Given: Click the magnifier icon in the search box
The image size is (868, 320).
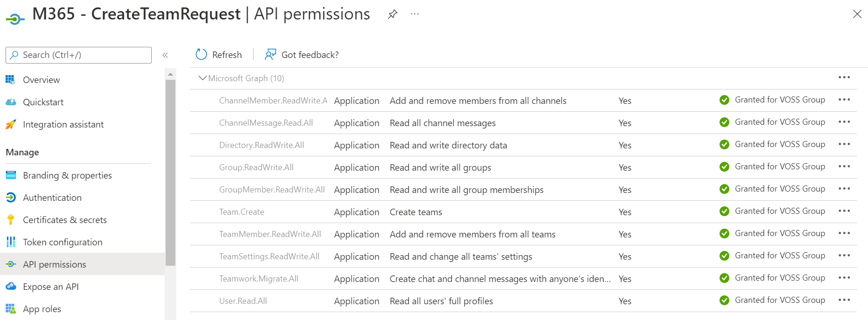Looking at the screenshot, I should coord(14,55).
